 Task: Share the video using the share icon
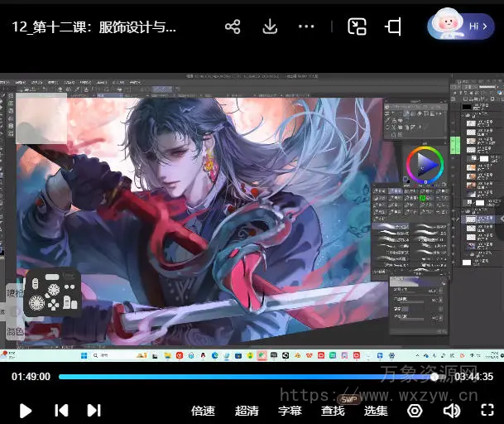[233, 27]
